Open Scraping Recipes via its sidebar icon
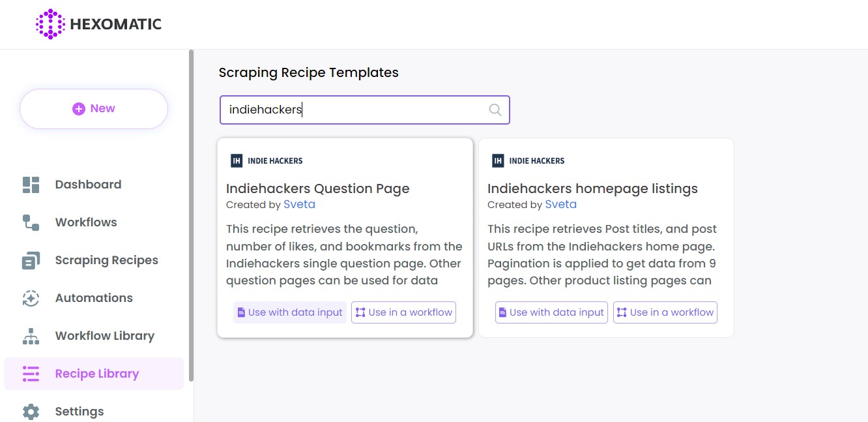This screenshot has width=868, height=422. (30, 260)
